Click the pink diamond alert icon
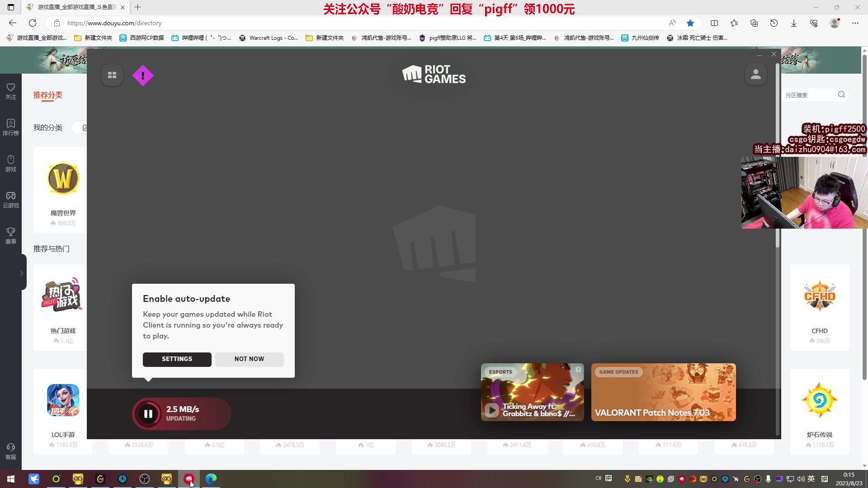 click(x=143, y=75)
